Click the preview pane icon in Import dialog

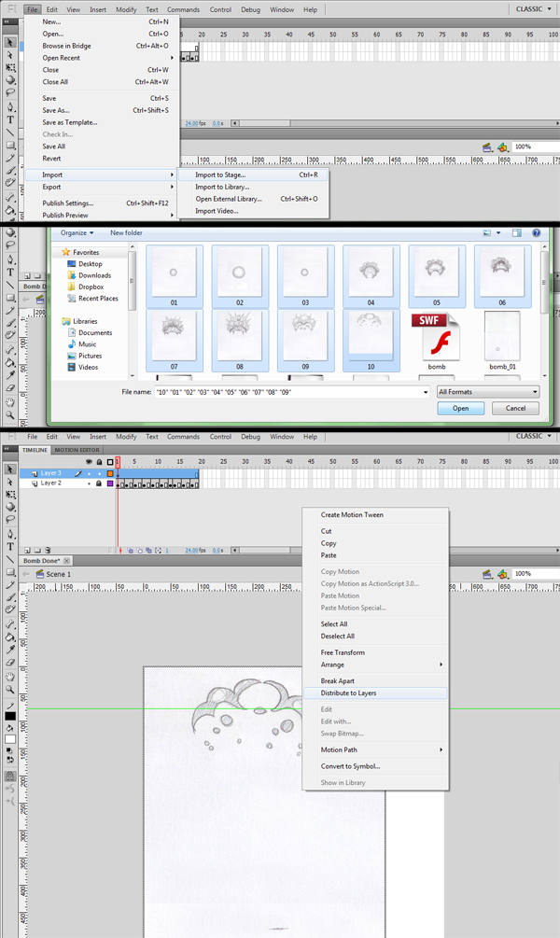(516, 232)
